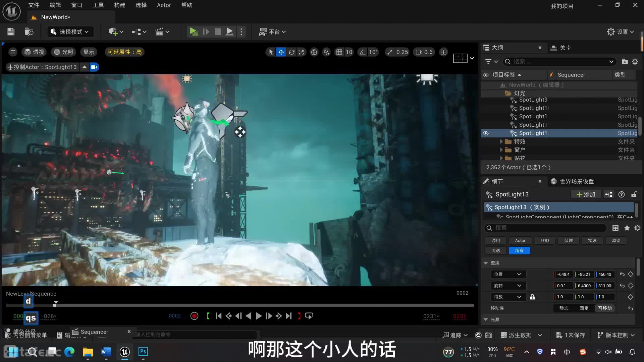Expand the 特效 folder
This screenshot has width=644, height=362.
pos(501,141)
